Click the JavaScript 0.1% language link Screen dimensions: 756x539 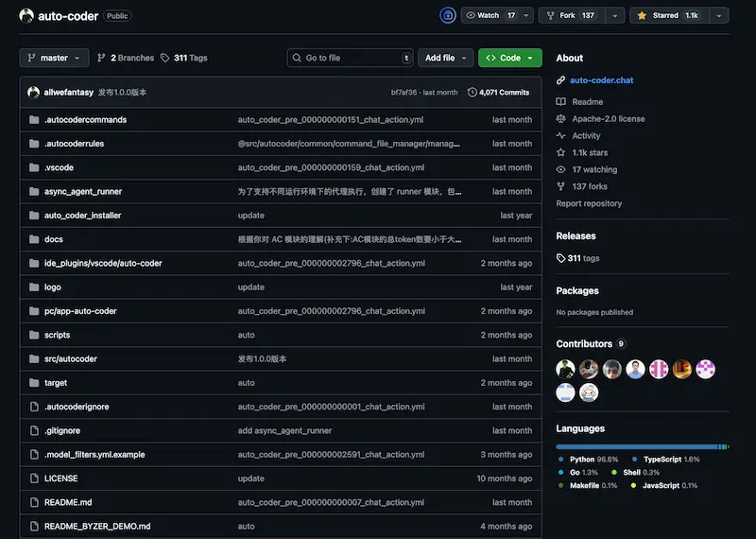pos(664,485)
